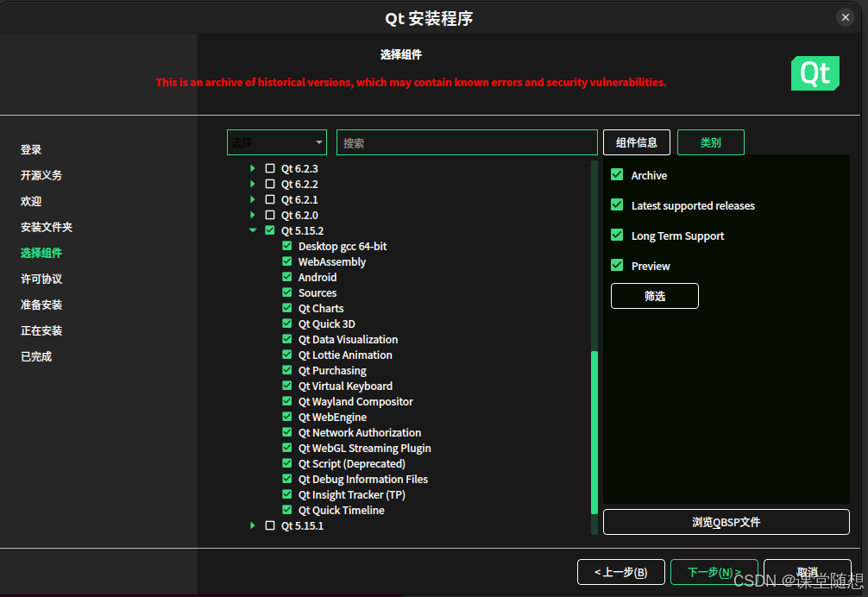Screen dimensions: 868x597
Task: Uncheck the Archive category checkbox
Action: pos(617,175)
